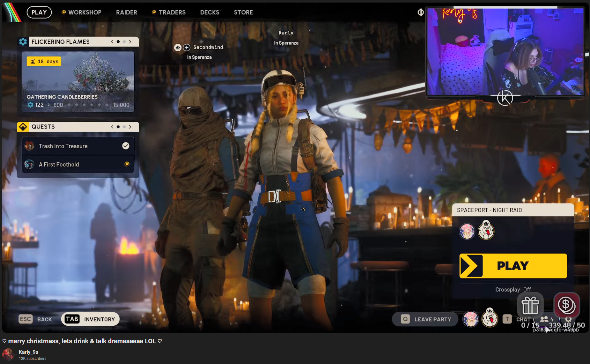This screenshot has height=364, width=590.
Task: Click the crown leader icon beside Secondwind
Action: pos(178,48)
